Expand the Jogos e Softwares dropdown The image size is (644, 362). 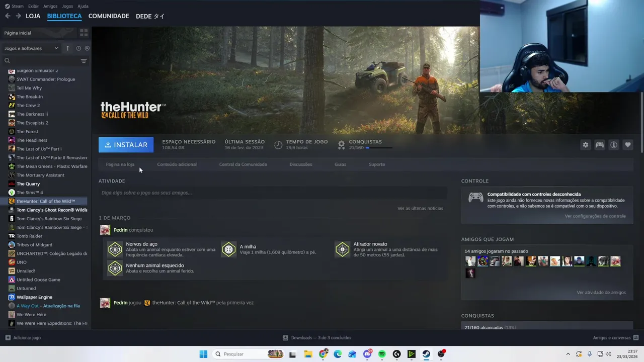pyautogui.click(x=31, y=48)
